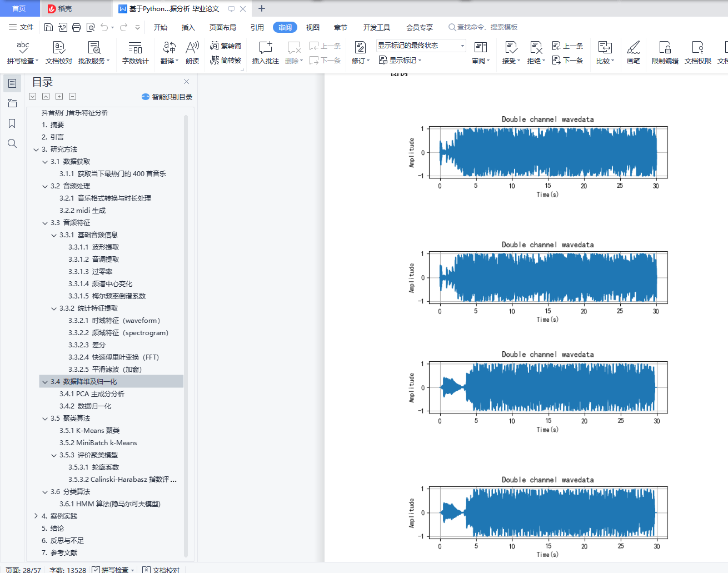Open 文档权限 document permissions
Viewport: 728px width, 573px height.
coord(698,53)
